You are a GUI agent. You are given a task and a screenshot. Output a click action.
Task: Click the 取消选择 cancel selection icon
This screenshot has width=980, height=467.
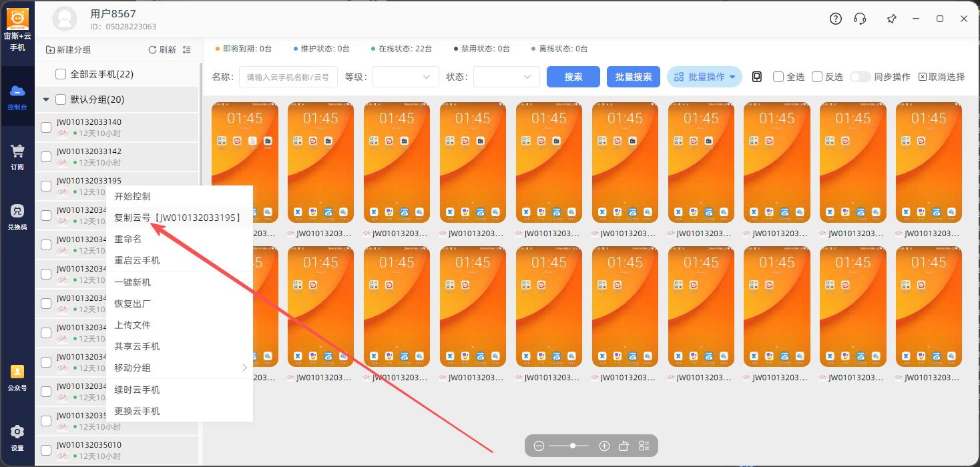[923, 77]
